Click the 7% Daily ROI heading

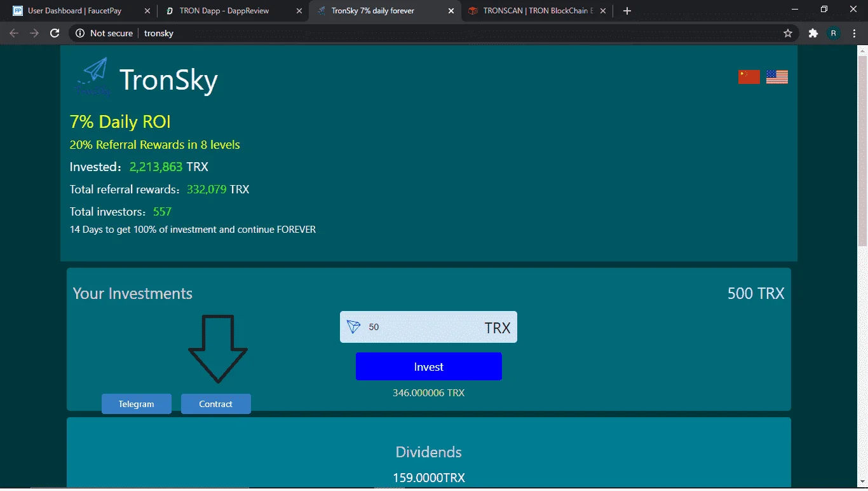(x=120, y=122)
